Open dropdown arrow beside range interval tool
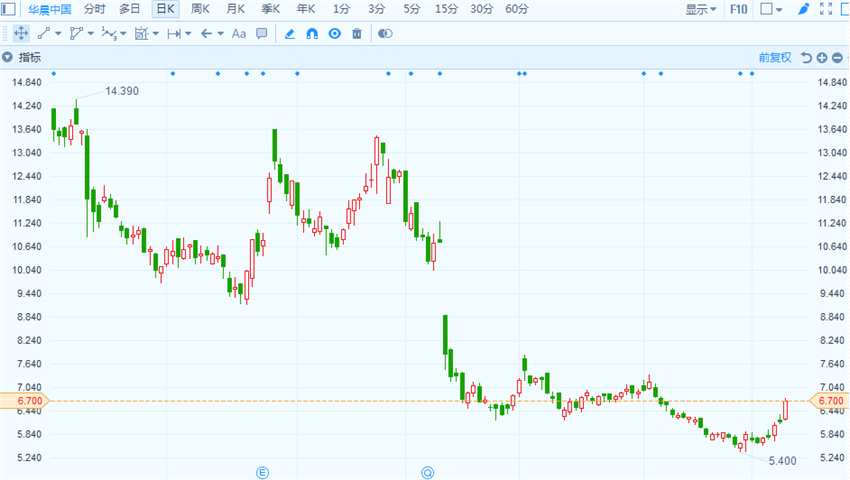Image resolution: width=850 pixels, height=480 pixels. pos(188,34)
